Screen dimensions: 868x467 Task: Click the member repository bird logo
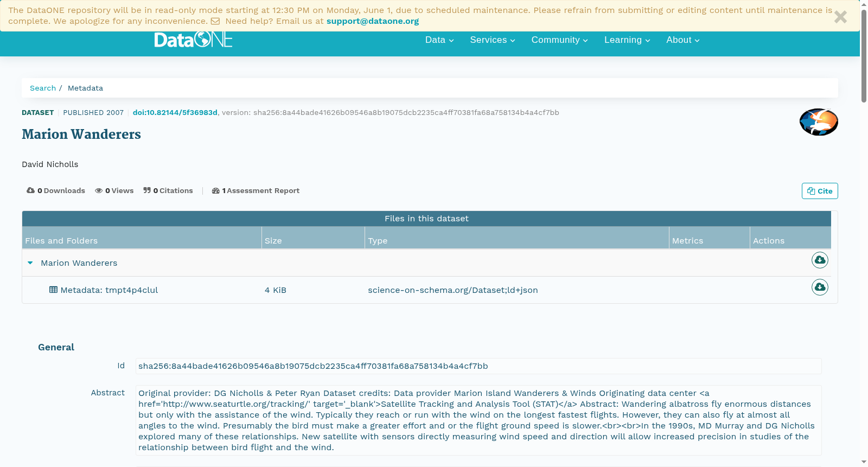[819, 122]
